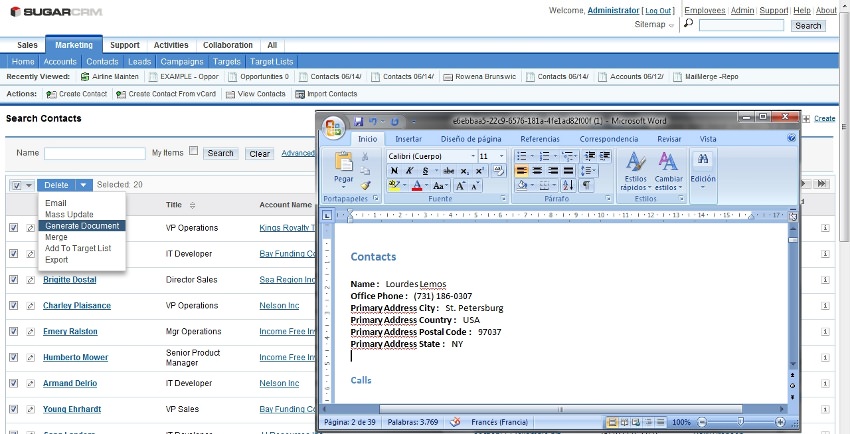This screenshot has height=434, width=850.
Task: Adjust the Word zoom slider in status bar
Action: point(743,423)
